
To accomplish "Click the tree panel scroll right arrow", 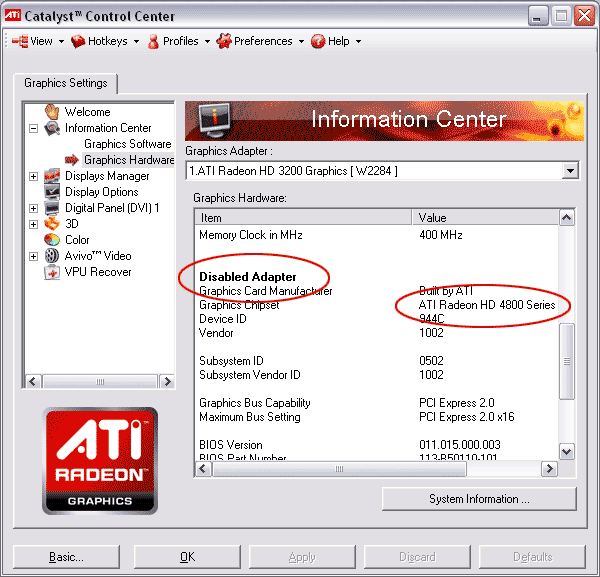I will click(167, 381).
